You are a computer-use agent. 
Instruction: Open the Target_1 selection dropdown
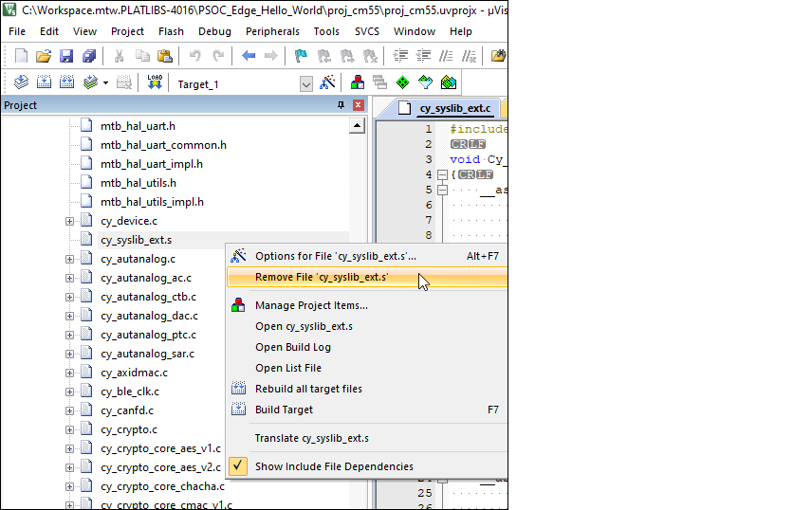click(x=306, y=83)
